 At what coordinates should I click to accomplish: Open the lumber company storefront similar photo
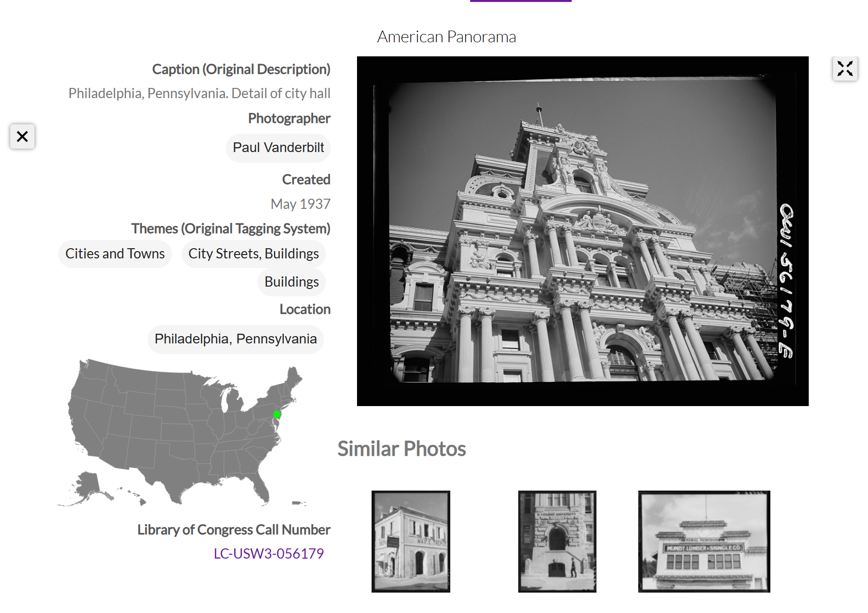pyautogui.click(x=704, y=542)
